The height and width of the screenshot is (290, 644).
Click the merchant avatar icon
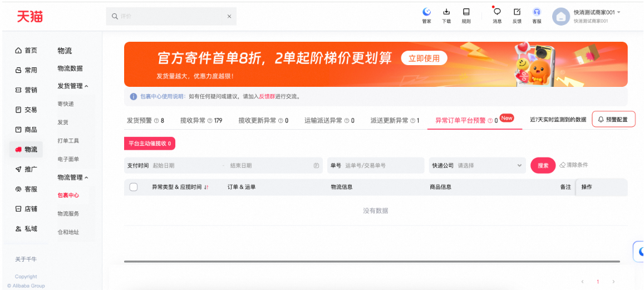tap(561, 17)
